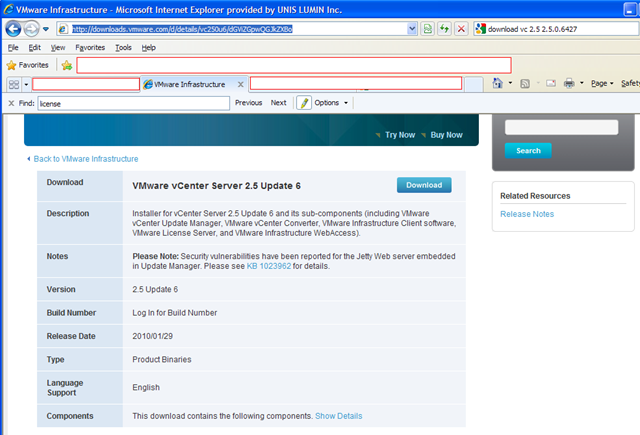
Task: Open a new blank tab
Action: click(x=474, y=84)
